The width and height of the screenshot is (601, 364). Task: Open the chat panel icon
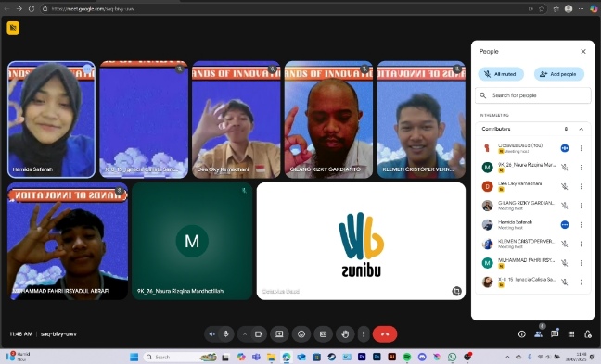(555, 334)
